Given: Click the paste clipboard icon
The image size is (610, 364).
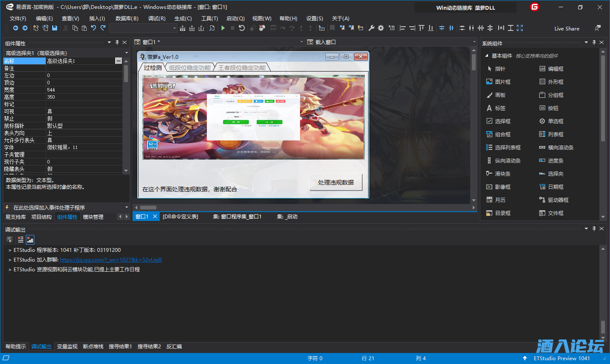Looking at the screenshot, I should [84, 28].
